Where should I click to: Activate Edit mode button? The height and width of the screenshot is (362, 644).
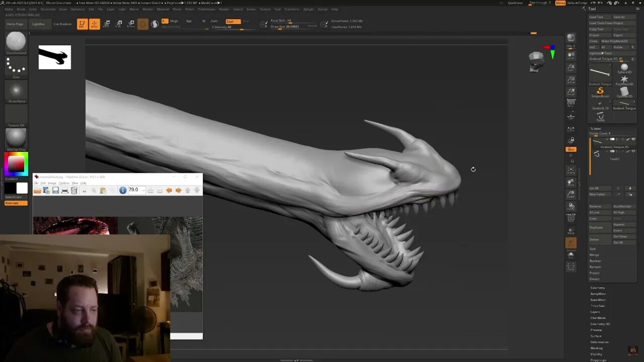click(x=82, y=24)
